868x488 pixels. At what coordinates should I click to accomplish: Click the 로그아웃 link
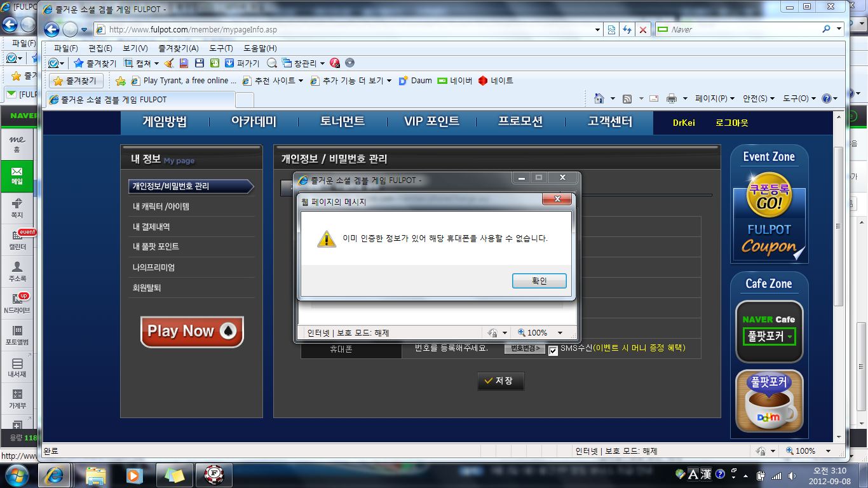tap(732, 123)
